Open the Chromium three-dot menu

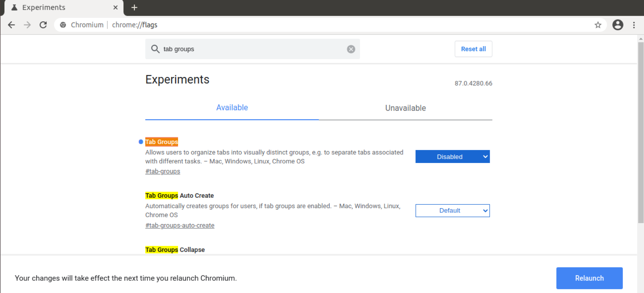pyautogui.click(x=634, y=25)
